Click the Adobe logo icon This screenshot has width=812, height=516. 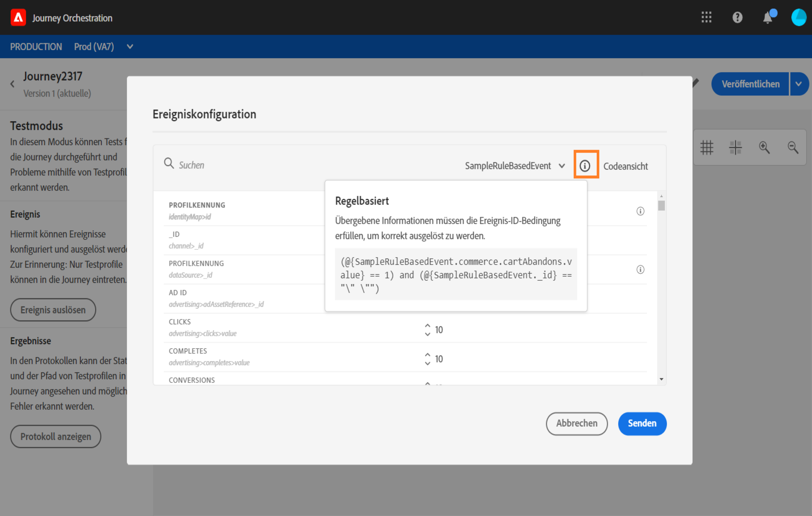[18, 17]
